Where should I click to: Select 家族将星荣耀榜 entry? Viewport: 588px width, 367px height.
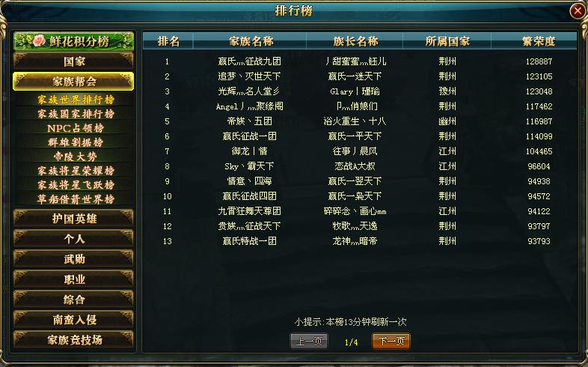tap(76, 171)
